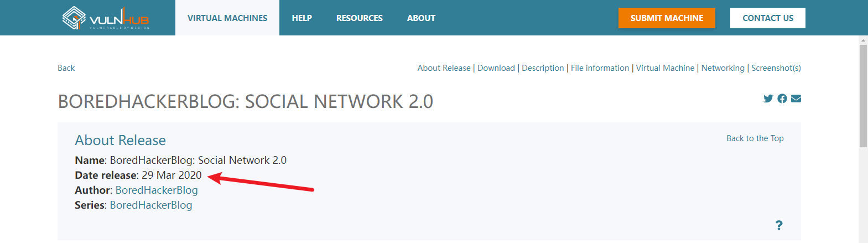Click the VulnHub logo

point(106,18)
